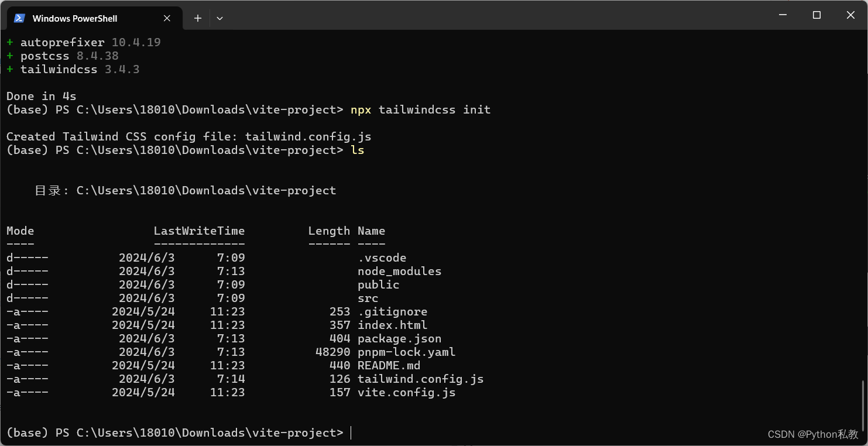868x446 pixels.
Task: Click the terminal vertical scrollbar thumb
Action: [x=863, y=407]
